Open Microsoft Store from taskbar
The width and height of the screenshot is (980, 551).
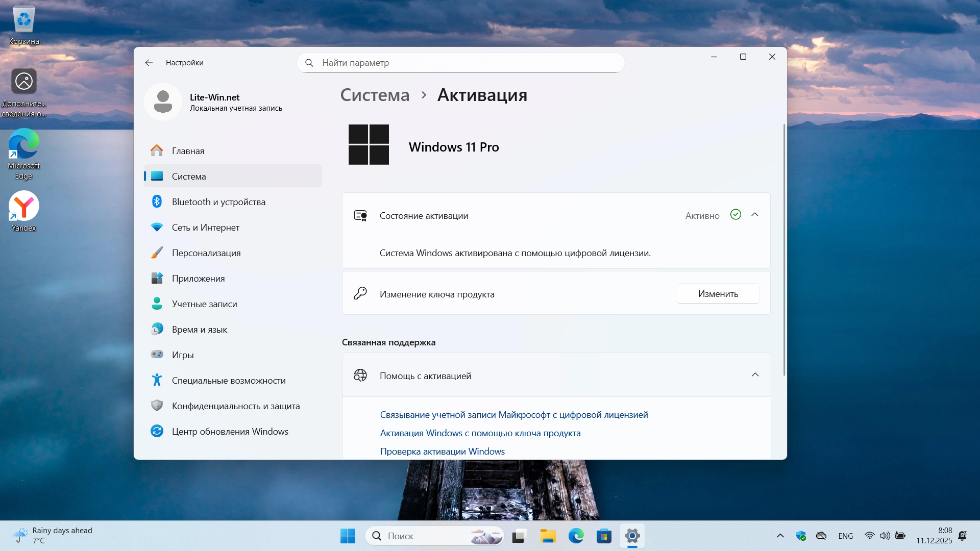point(604,536)
